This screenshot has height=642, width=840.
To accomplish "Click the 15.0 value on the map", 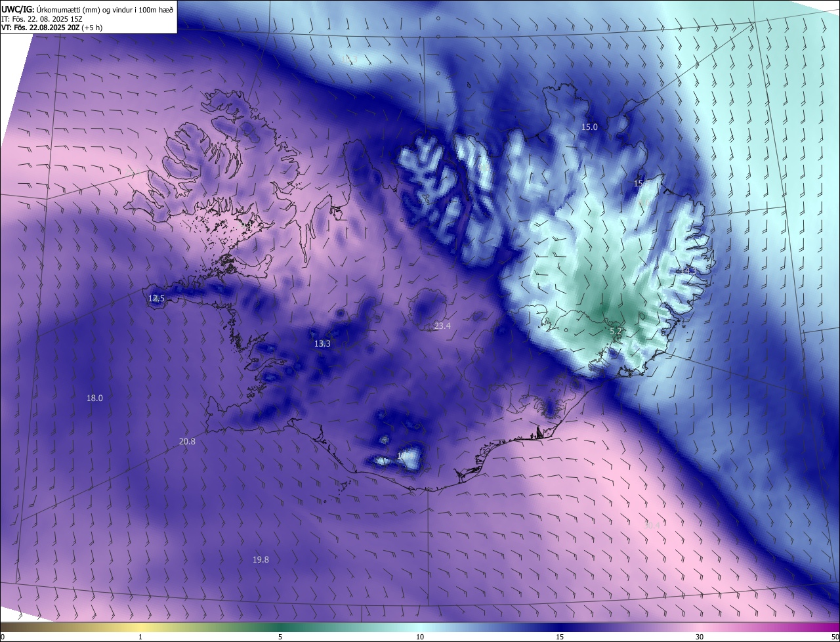I will coord(589,127).
